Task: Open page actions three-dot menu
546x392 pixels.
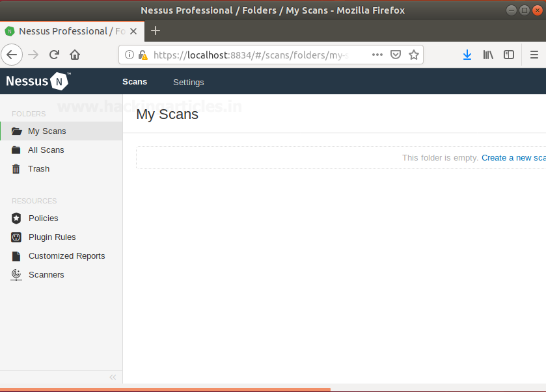Action: (x=377, y=55)
